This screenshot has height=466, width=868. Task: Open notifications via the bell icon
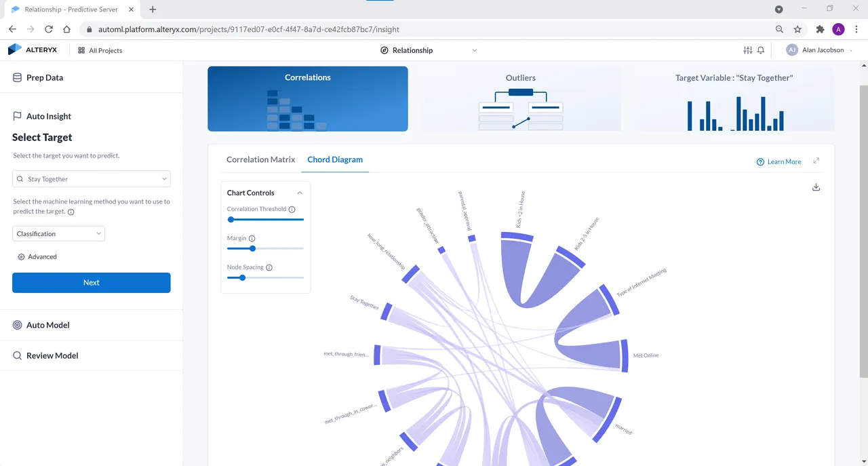(x=759, y=50)
